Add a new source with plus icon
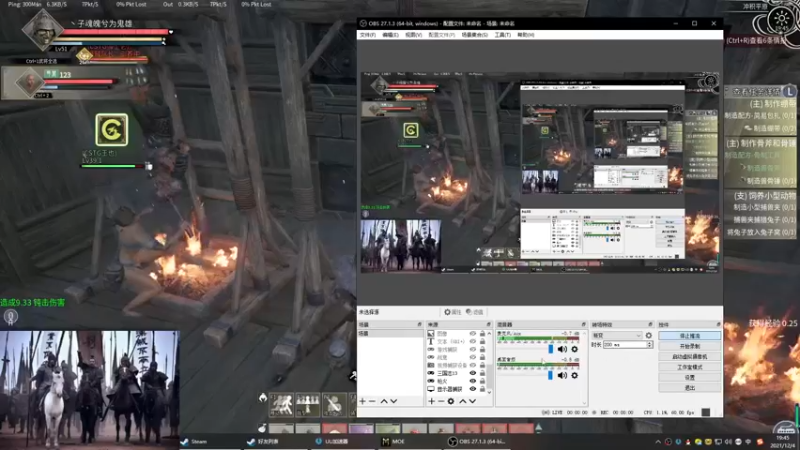 [x=432, y=401]
